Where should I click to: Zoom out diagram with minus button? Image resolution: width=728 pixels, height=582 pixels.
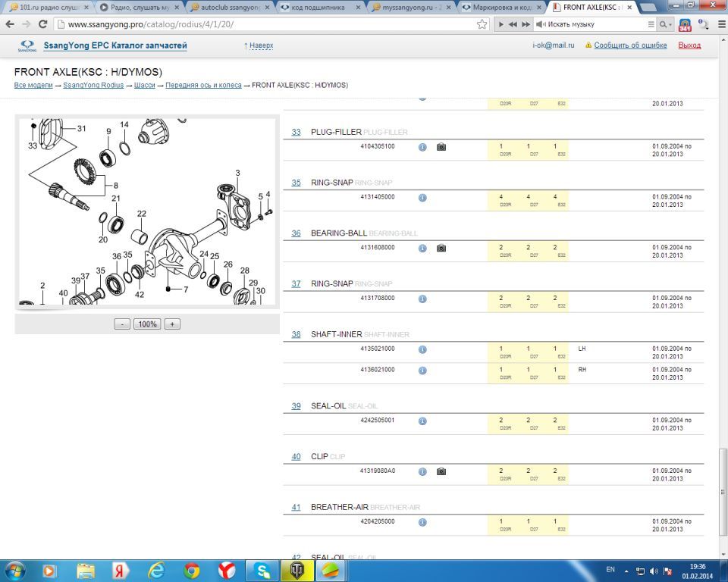point(122,324)
